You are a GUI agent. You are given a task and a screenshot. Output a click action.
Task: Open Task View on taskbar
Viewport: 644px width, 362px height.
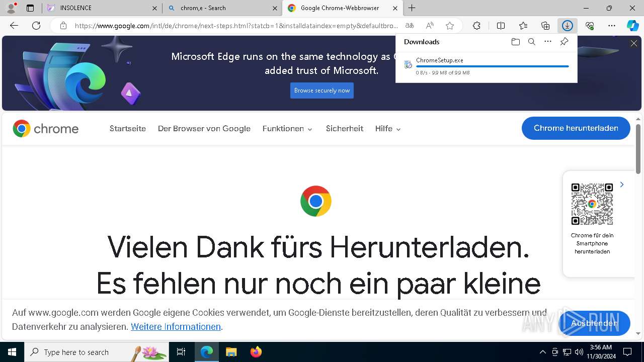[x=181, y=352]
